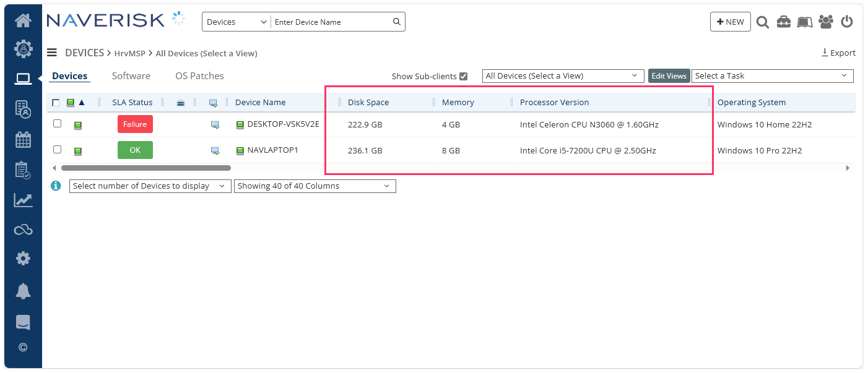This screenshot has width=868, height=373.
Task: Click the Export link
Action: coord(838,53)
